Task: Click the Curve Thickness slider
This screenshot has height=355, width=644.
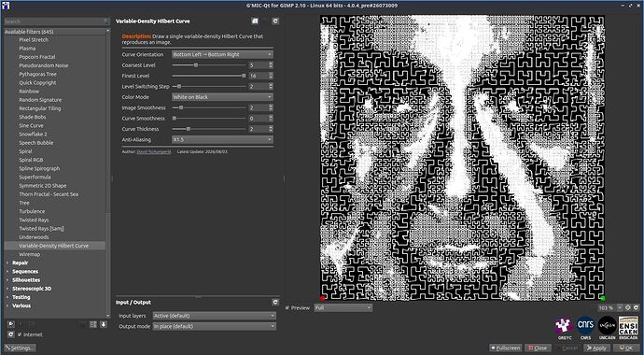Action: tap(209, 129)
